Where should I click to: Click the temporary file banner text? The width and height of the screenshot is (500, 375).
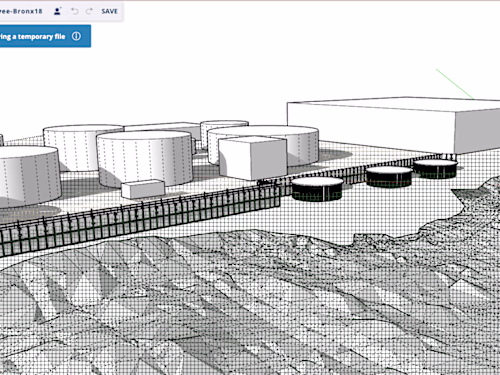pos(32,36)
